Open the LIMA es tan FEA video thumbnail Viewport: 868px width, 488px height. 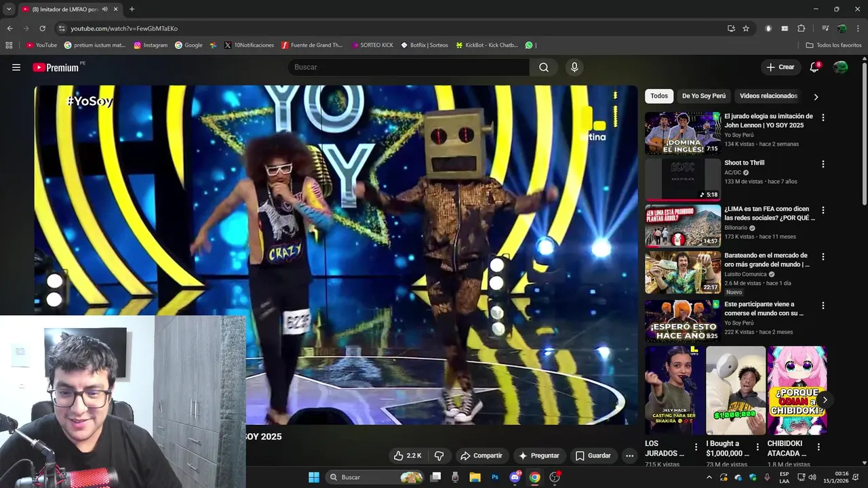pyautogui.click(x=682, y=226)
